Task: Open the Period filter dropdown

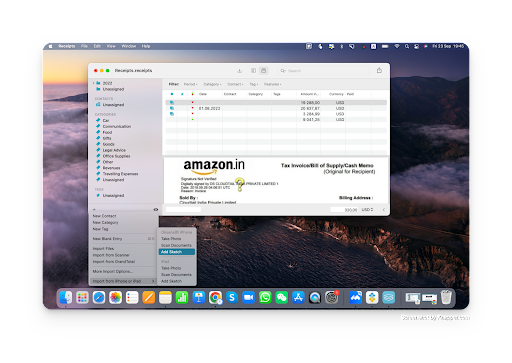Action: click(x=191, y=84)
